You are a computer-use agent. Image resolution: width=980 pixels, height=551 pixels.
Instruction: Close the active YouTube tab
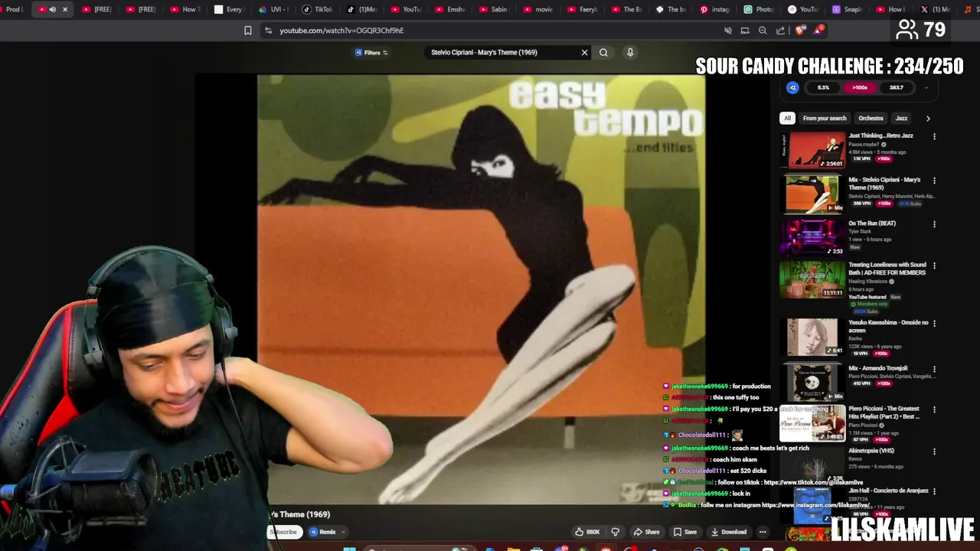click(65, 9)
